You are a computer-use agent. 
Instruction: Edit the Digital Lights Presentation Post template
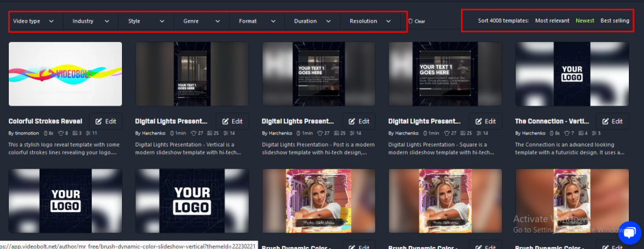pos(359,121)
